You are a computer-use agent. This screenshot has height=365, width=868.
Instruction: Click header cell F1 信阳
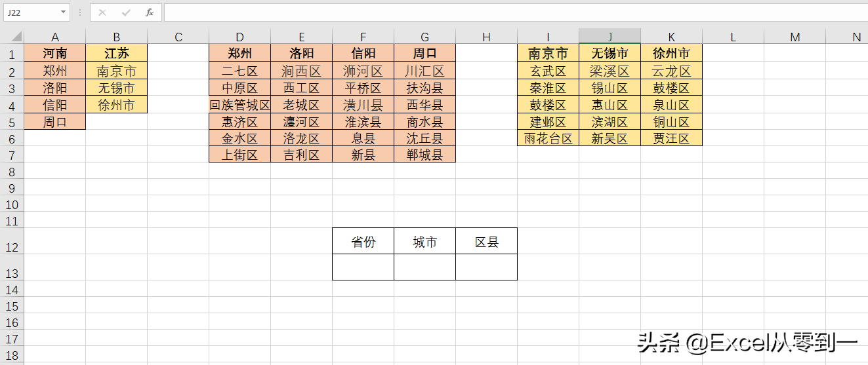click(363, 54)
